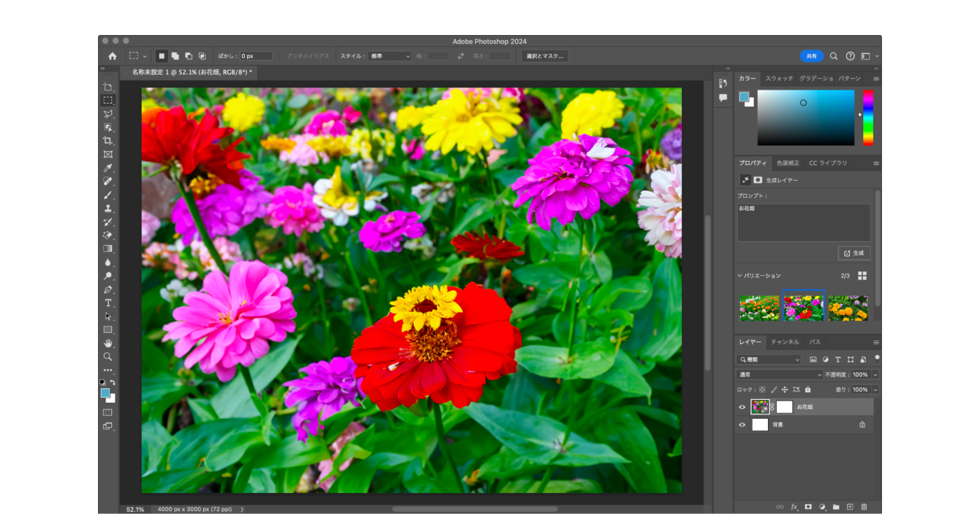This screenshot has width=980, height=514.
Task: Click the Home icon in options bar
Action: click(112, 56)
